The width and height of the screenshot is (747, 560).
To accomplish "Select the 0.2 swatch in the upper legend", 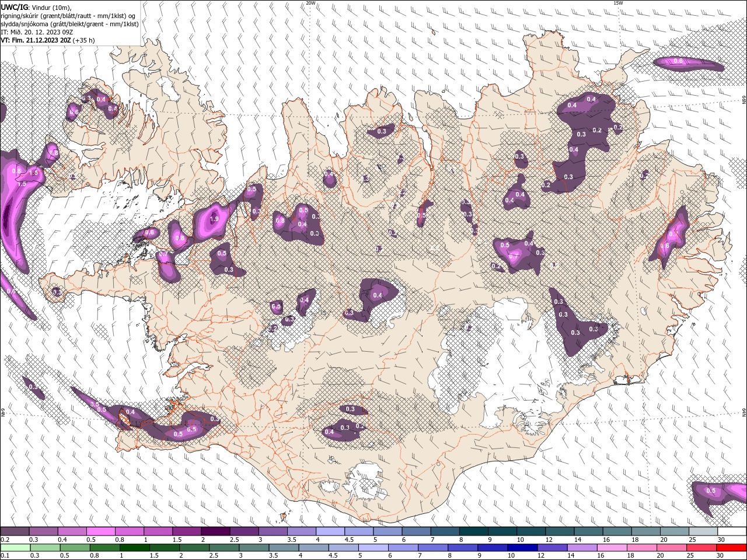I will tap(15, 531).
